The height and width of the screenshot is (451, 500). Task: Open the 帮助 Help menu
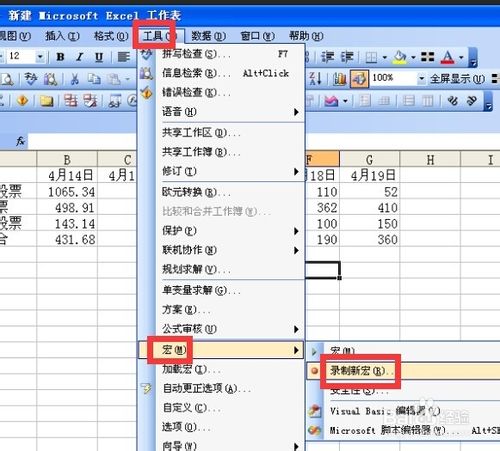(x=306, y=36)
